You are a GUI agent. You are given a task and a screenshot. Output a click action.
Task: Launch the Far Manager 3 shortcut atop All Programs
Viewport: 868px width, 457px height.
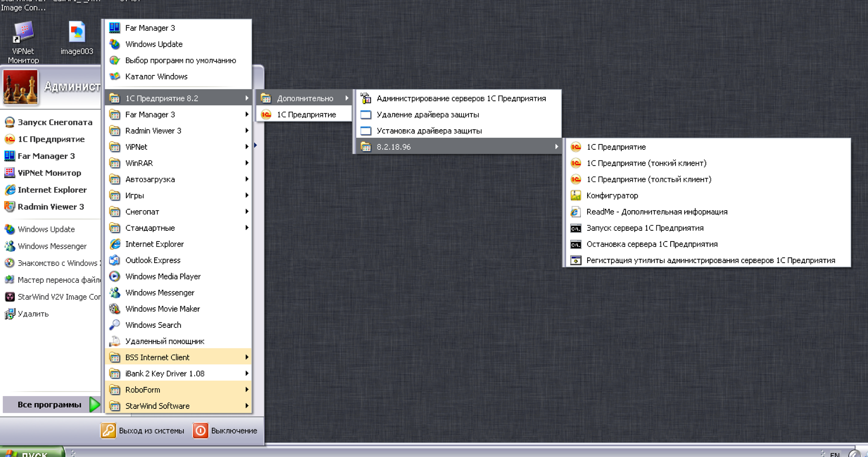click(178, 28)
